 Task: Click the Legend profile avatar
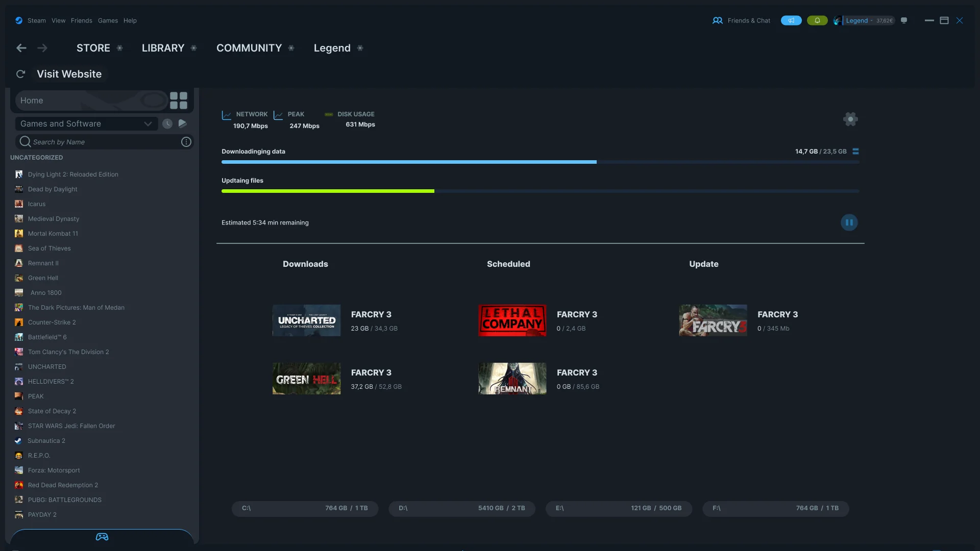[x=837, y=20]
